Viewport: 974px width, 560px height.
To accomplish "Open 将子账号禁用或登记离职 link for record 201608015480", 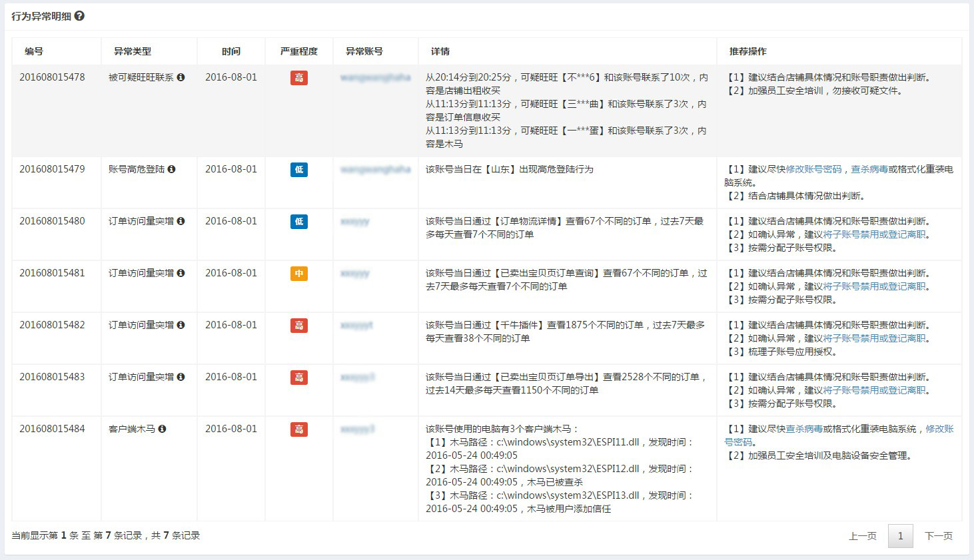I will click(874, 234).
